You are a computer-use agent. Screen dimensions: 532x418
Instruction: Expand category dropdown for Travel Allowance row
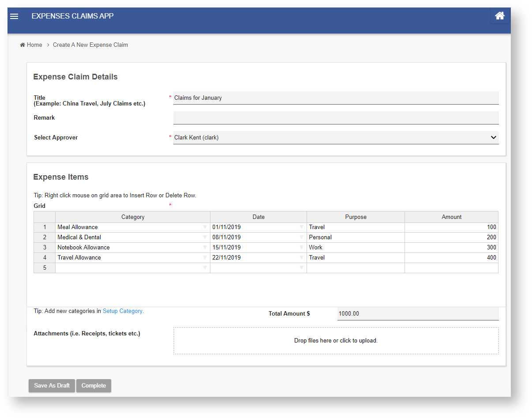coord(205,258)
